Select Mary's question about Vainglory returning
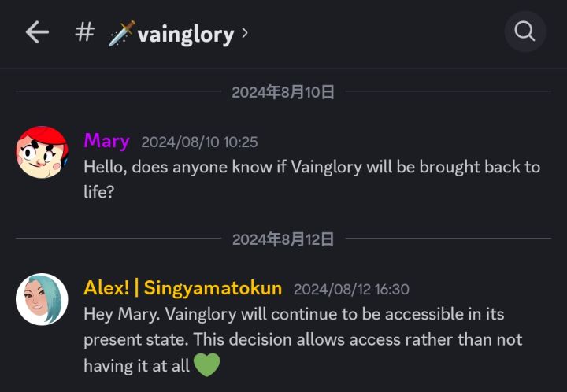The height and width of the screenshot is (392, 567). click(x=312, y=167)
